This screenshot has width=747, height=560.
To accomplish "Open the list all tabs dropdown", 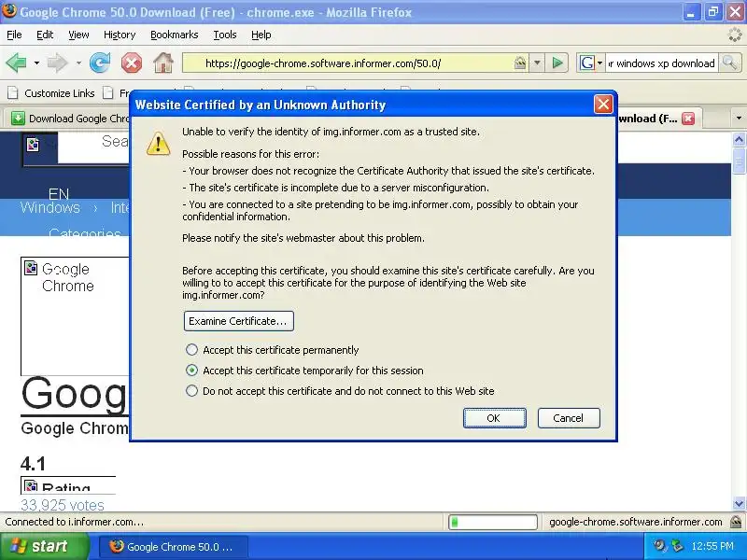I will coord(739,118).
